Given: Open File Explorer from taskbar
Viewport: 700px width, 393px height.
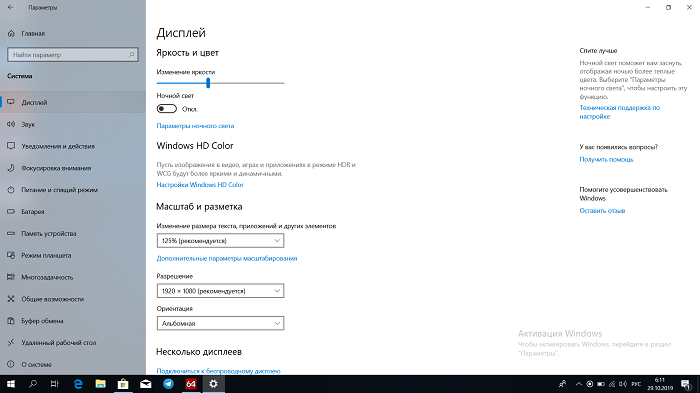Looking at the screenshot, I should tap(100, 384).
